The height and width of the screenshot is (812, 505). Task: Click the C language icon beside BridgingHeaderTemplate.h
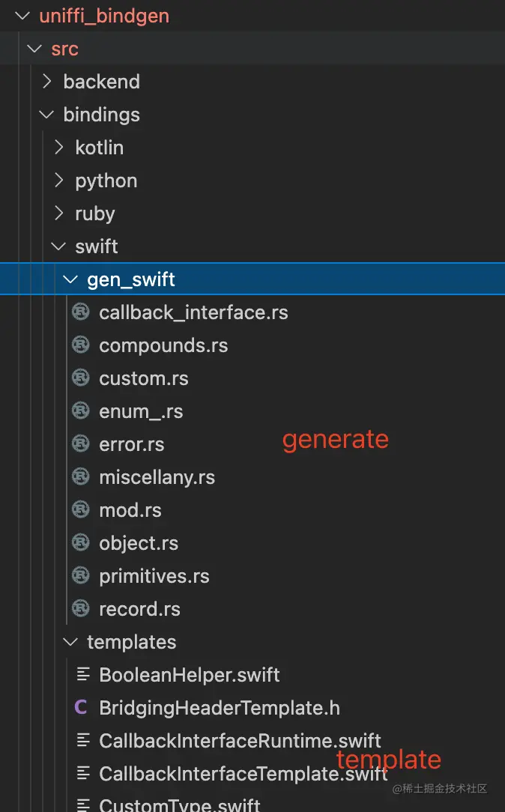click(x=82, y=708)
